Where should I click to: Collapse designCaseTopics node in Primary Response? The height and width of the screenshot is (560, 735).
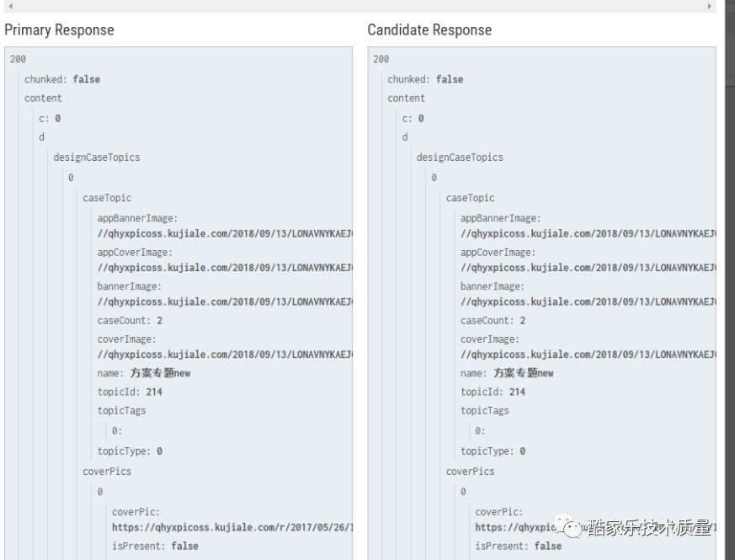(x=96, y=157)
